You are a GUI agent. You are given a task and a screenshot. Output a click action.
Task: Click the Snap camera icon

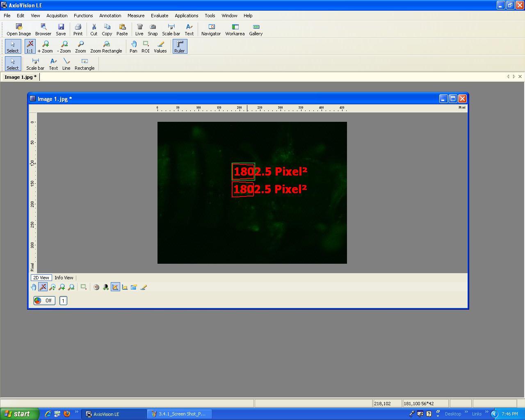coord(153,30)
